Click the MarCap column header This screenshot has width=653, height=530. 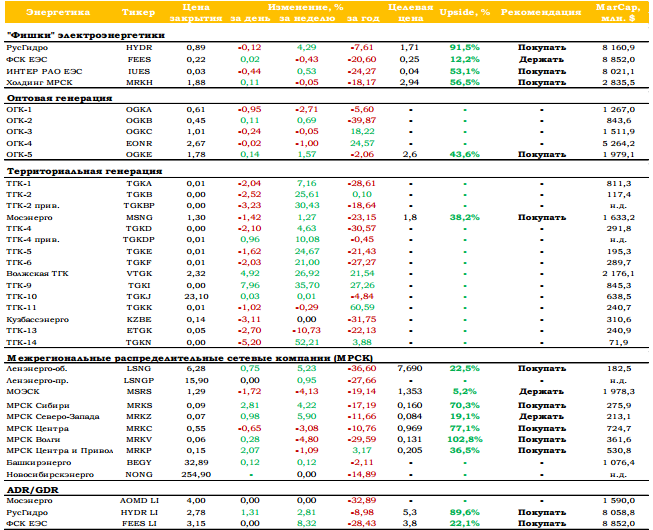click(618, 12)
